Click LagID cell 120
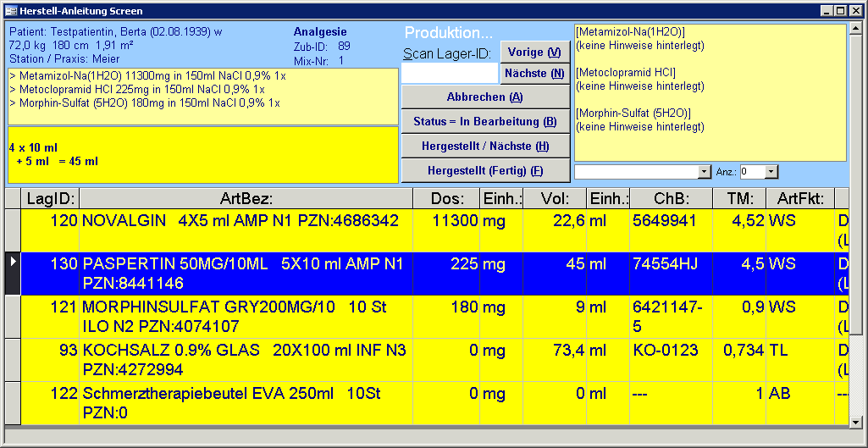 (x=50, y=230)
